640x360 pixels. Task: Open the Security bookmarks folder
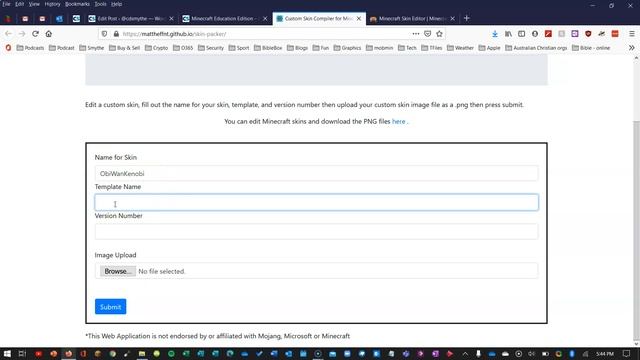tap(211, 48)
